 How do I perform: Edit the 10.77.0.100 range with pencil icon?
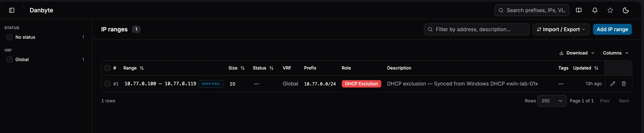click(612, 84)
